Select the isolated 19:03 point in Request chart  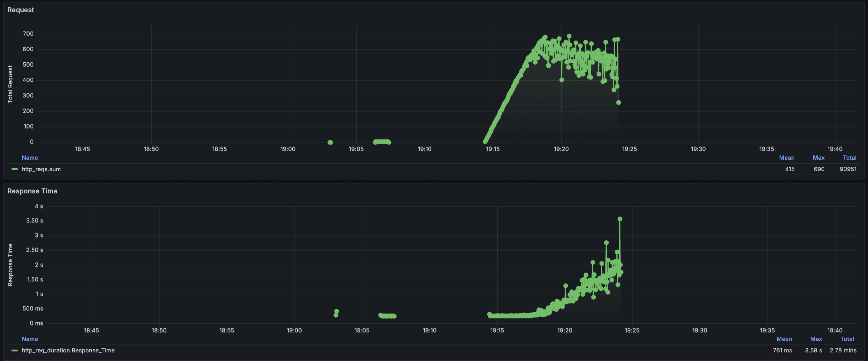[x=330, y=143]
